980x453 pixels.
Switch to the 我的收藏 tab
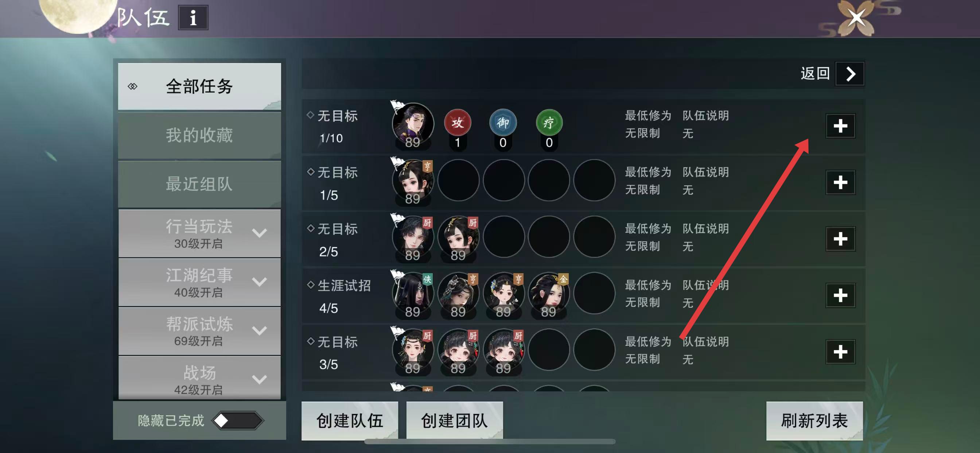click(x=199, y=135)
